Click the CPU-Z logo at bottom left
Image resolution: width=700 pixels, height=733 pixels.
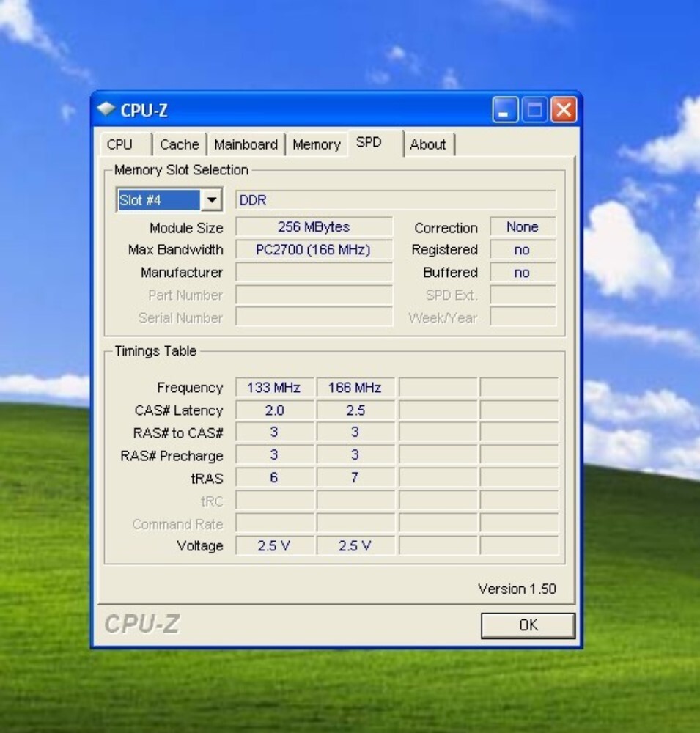tap(142, 624)
